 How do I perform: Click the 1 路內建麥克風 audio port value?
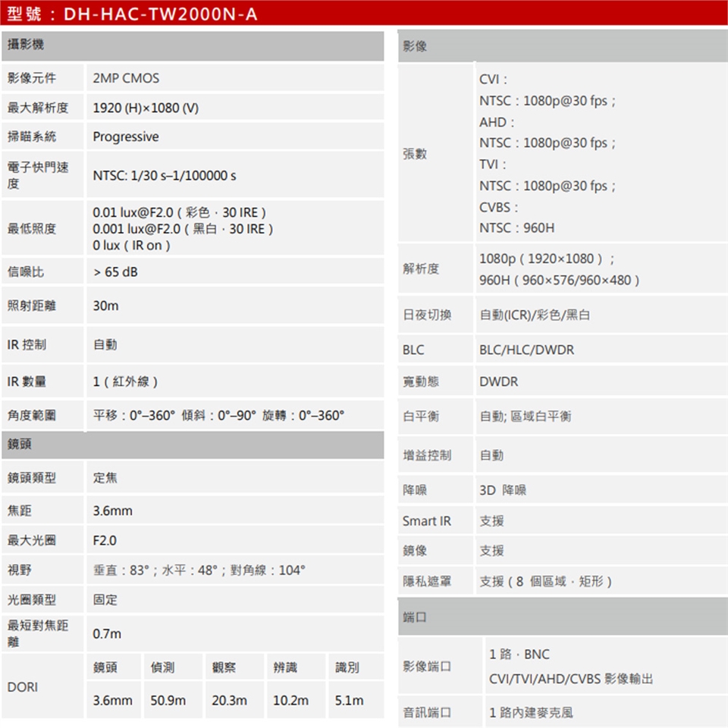531,713
